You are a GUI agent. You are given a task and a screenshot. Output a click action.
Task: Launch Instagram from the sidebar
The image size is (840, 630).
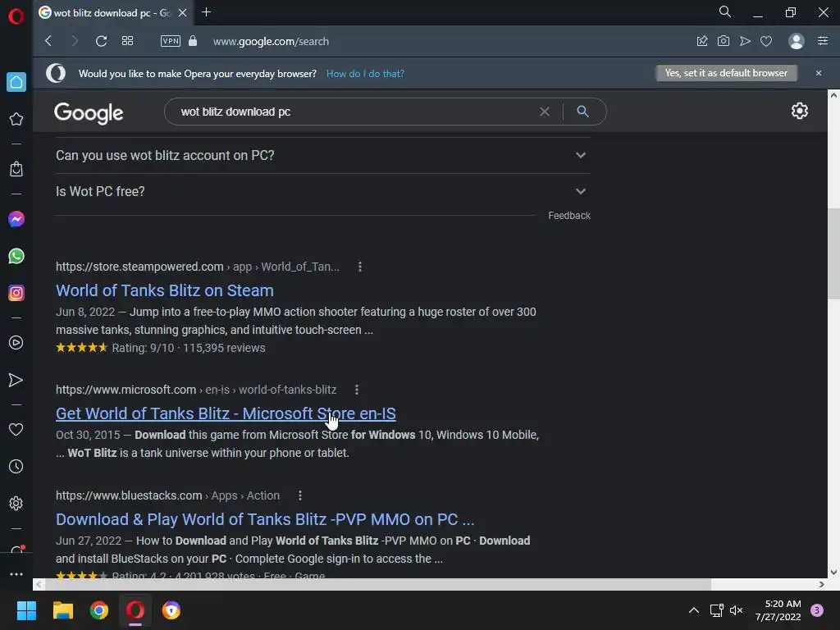[x=16, y=293]
